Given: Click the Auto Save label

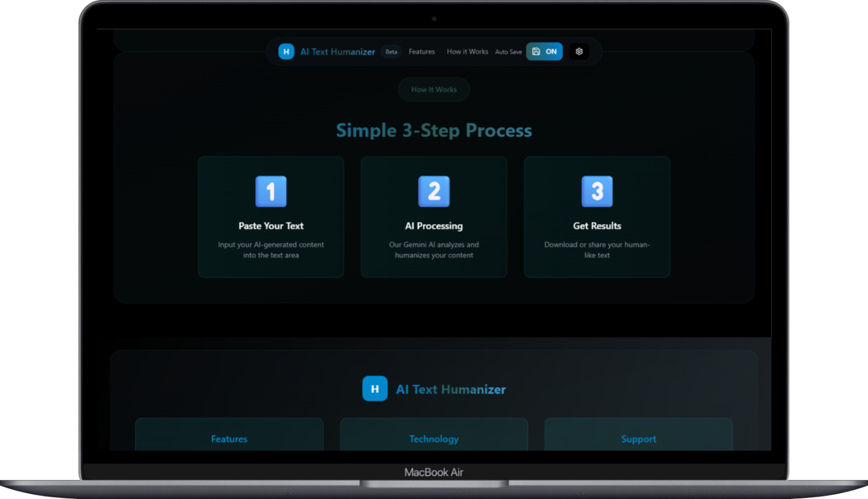Looking at the screenshot, I should (508, 52).
